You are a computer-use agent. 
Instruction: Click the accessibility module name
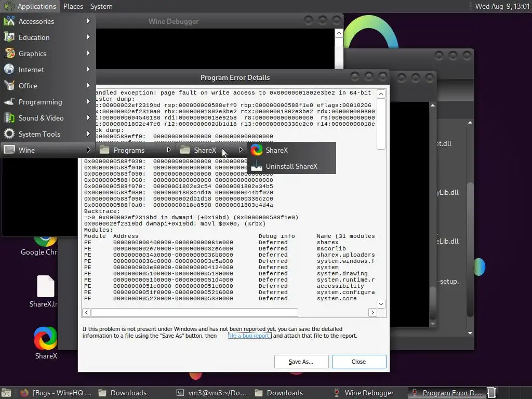coord(340,286)
